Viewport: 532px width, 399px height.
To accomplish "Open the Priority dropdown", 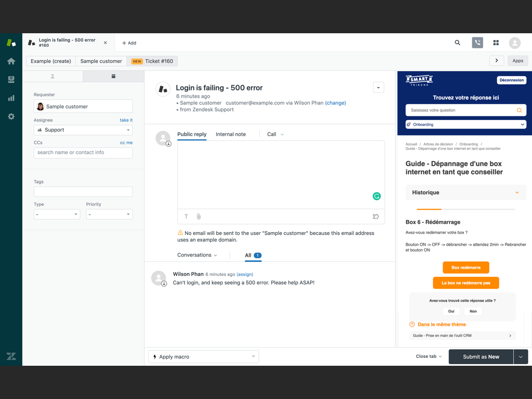I will pos(109,214).
